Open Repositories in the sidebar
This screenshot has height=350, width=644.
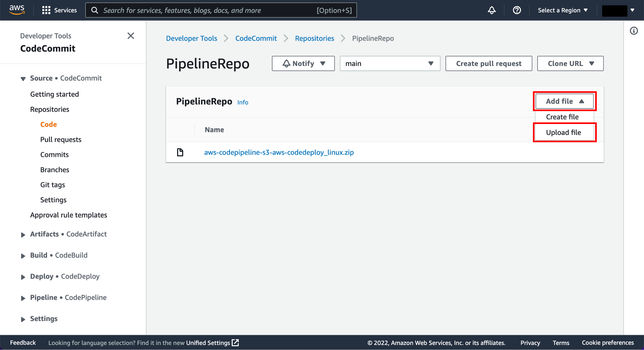pos(50,109)
